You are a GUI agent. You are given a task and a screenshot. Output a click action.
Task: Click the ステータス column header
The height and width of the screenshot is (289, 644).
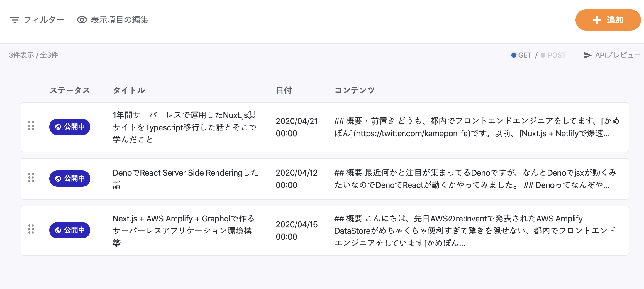(x=70, y=90)
